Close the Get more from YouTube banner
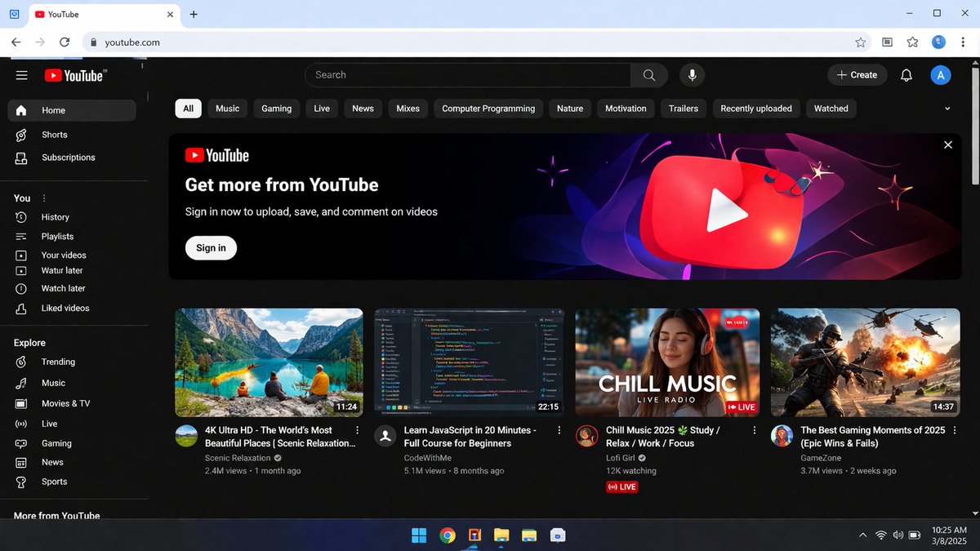The width and height of the screenshot is (980, 551). [948, 144]
